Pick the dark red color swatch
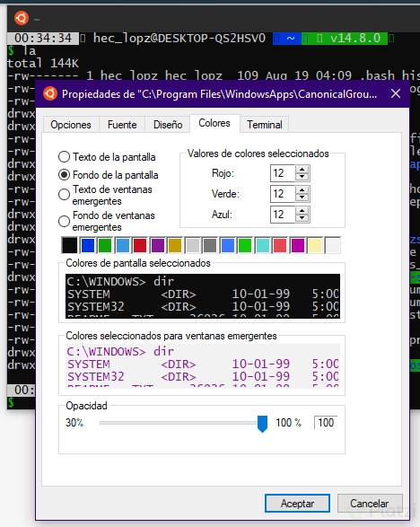The image size is (420, 527). (140, 245)
